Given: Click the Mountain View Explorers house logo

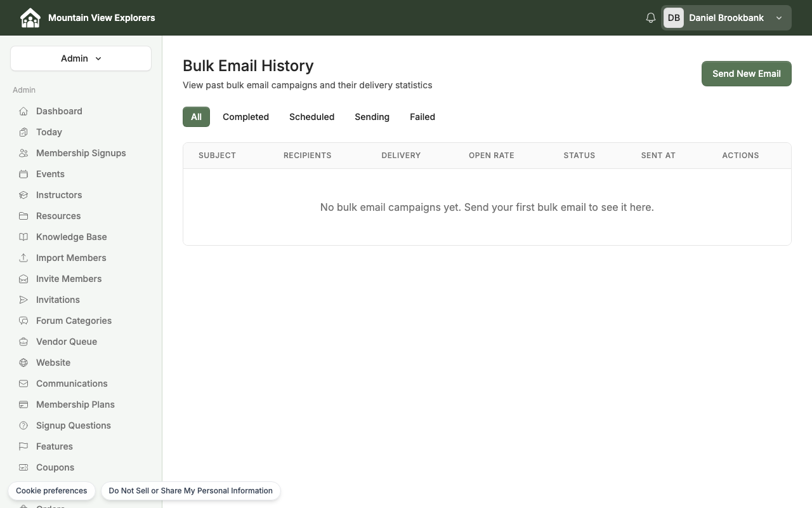Looking at the screenshot, I should 30,18.
